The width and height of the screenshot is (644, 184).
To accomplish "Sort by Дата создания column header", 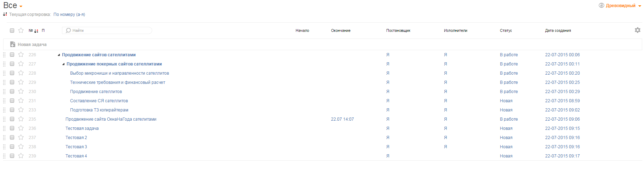I will click(x=558, y=30).
